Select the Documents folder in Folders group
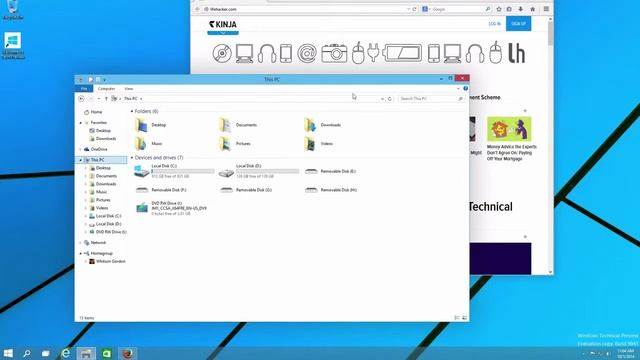Viewport: 640px width, 360px height. click(x=238, y=125)
